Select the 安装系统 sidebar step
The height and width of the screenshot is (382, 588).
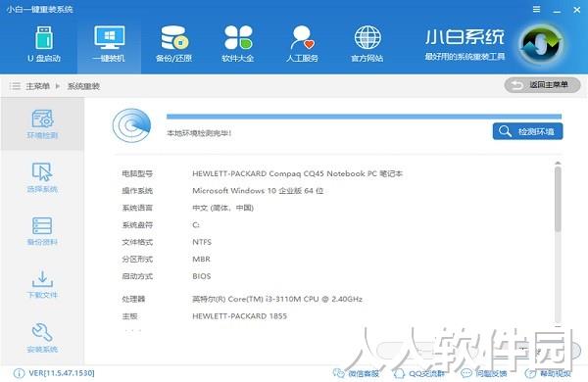[x=42, y=338]
